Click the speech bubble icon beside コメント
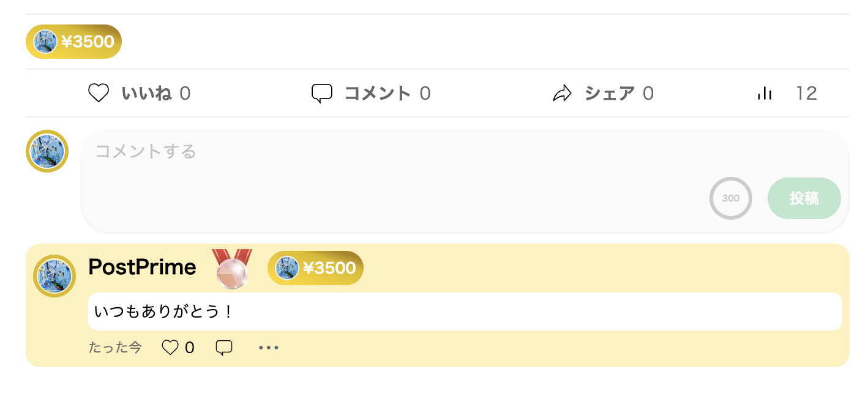The height and width of the screenshot is (399, 868). click(322, 93)
